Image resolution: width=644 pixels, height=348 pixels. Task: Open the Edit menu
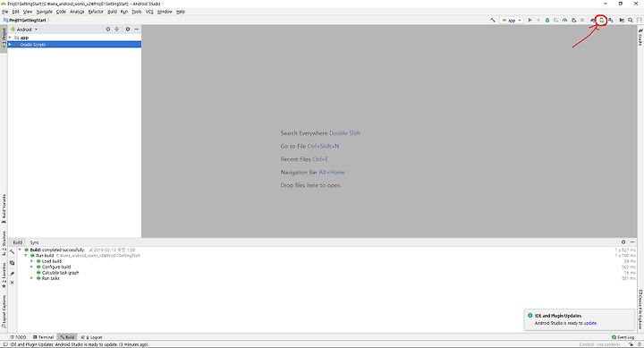click(x=15, y=12)
